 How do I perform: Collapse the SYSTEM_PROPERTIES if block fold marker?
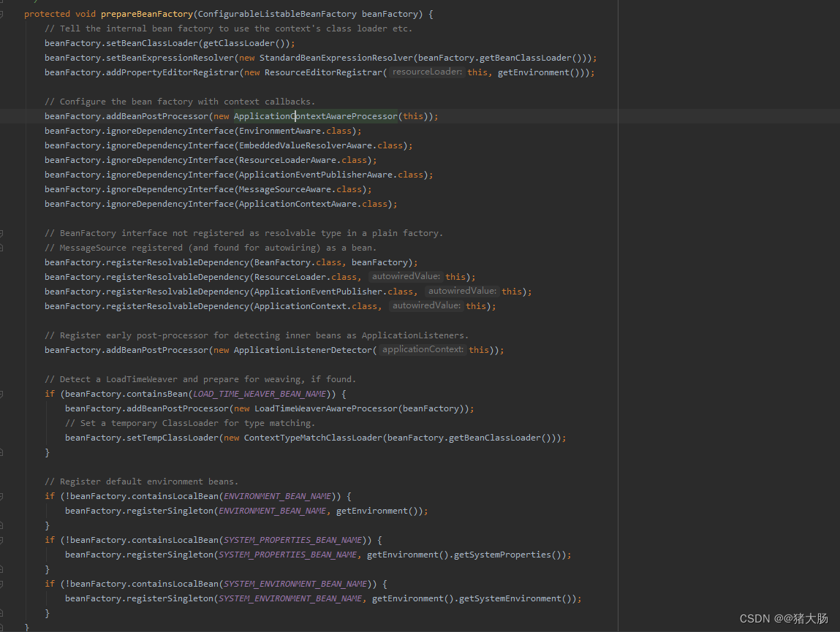click(x=1, y=541)
